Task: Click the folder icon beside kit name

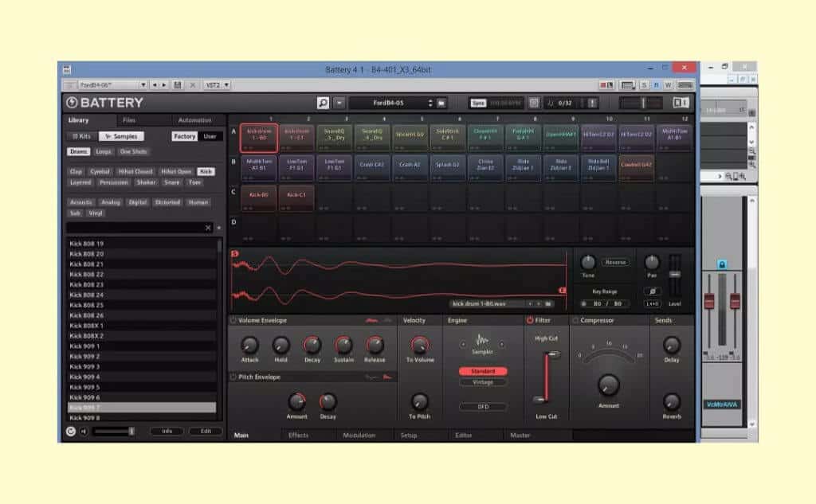Action: (441, 103)
